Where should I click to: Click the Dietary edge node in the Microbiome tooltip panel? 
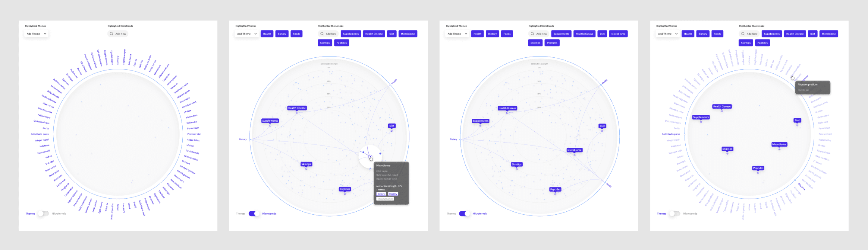click(x=250, y=139)
